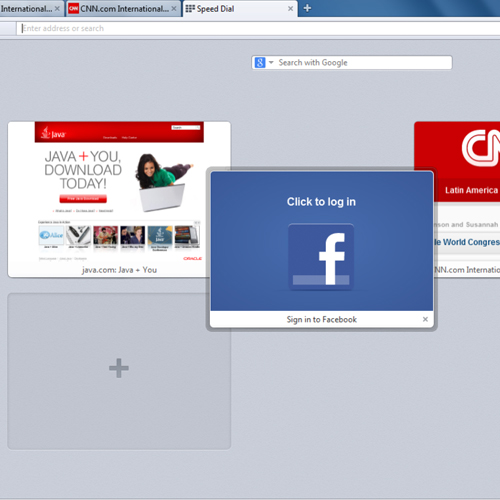Click the Speed Dial grid icon on the tab
The image size is (500, 500).
190,9
